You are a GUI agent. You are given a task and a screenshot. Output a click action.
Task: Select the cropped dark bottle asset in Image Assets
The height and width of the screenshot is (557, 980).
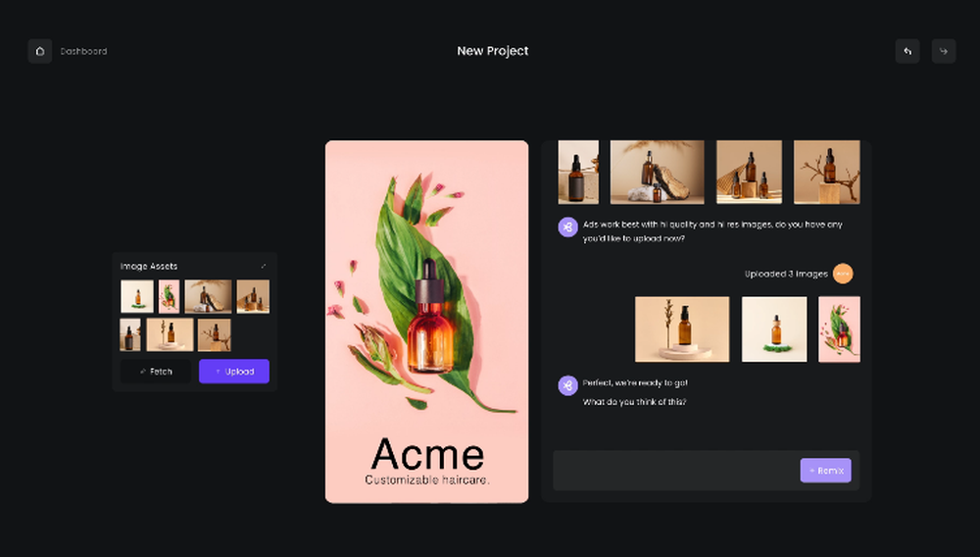pos(130,335)
